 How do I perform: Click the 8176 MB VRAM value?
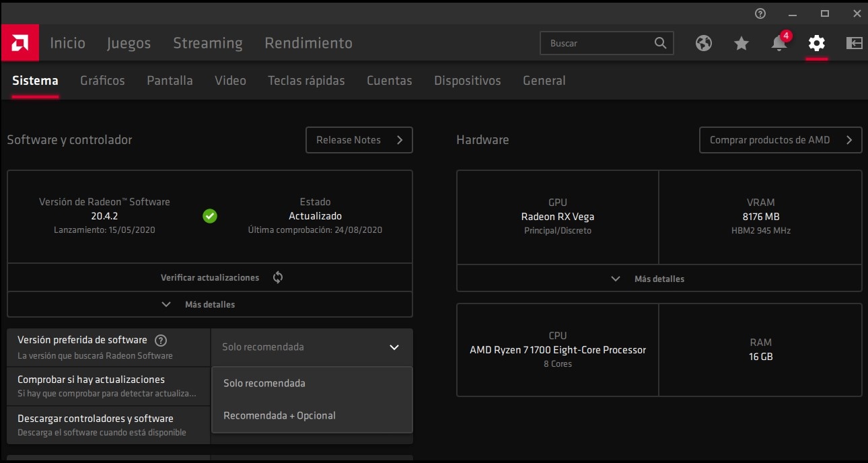[761, 217]
